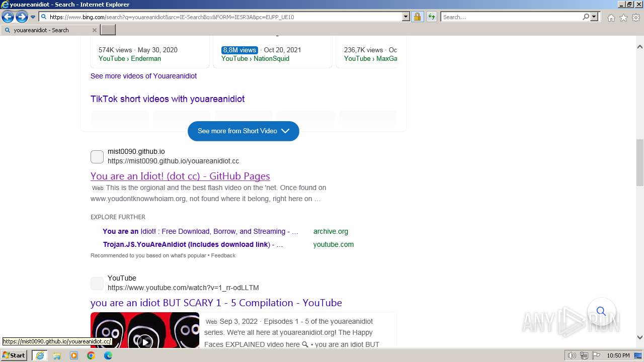Image resolution: width=644 pixels, height=362 pixels.
Task: Play the scary faces video thumbnail
Action: coord(145,330)
